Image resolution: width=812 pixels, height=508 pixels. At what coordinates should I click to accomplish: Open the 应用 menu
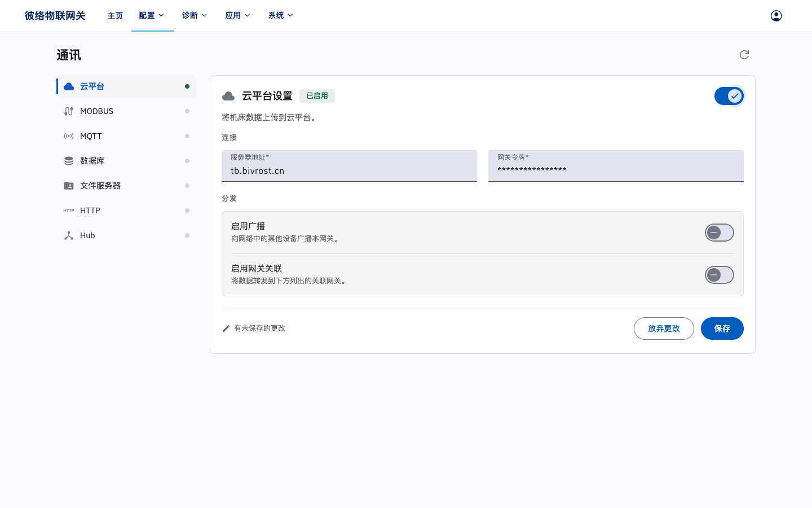[238, 16]
